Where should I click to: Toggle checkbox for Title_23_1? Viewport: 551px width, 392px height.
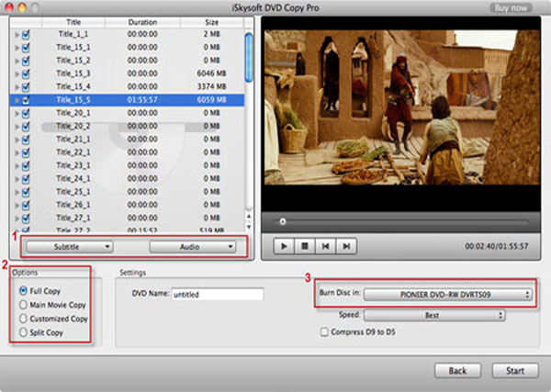[26, 166]
